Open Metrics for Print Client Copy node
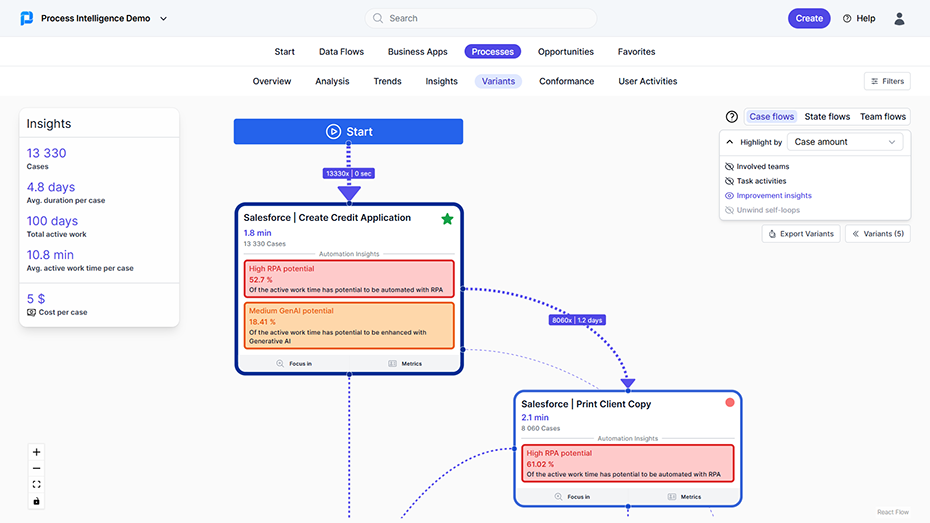The image size is (930, 523). click(684, 497)
